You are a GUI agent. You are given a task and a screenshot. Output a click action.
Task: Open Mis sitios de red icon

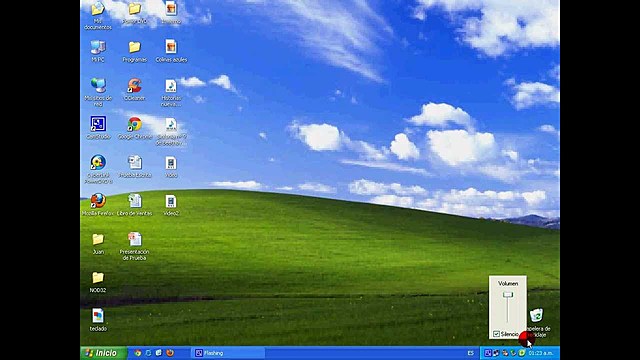coord(98,85)
